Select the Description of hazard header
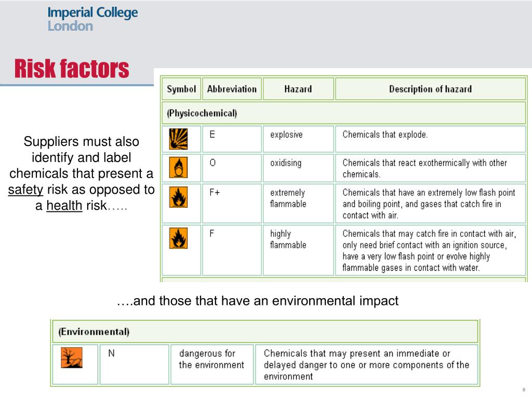This screenshot has height=399, width=532. tap(430, 89)
